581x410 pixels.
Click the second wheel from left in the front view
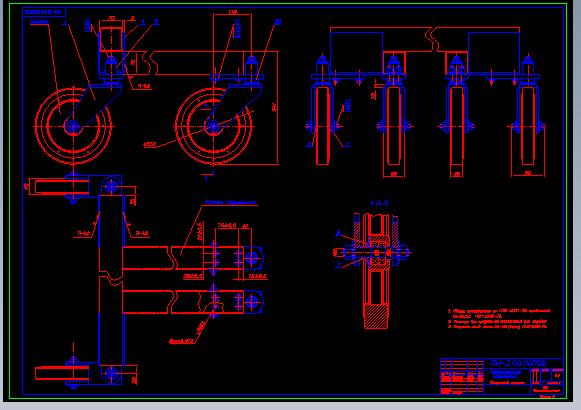click(x=394, y=126)
